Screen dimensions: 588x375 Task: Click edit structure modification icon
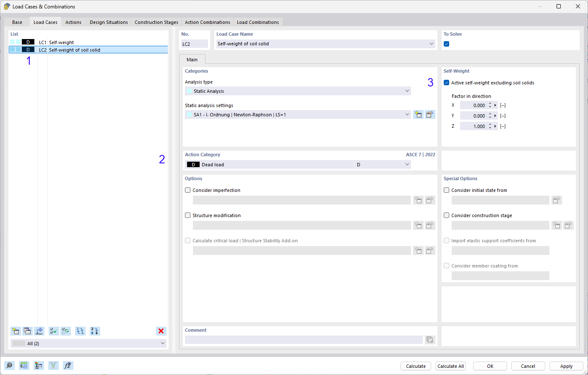click(430, 226)
